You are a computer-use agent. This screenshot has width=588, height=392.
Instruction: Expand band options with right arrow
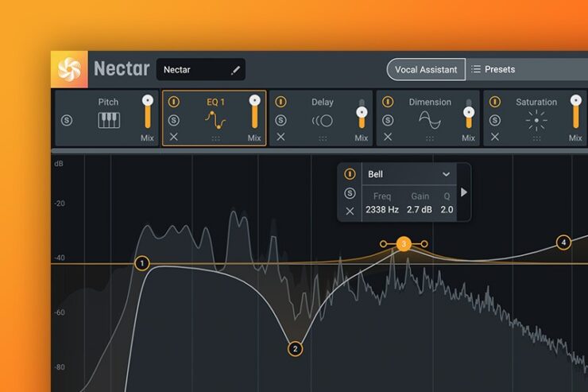(464, 192)
